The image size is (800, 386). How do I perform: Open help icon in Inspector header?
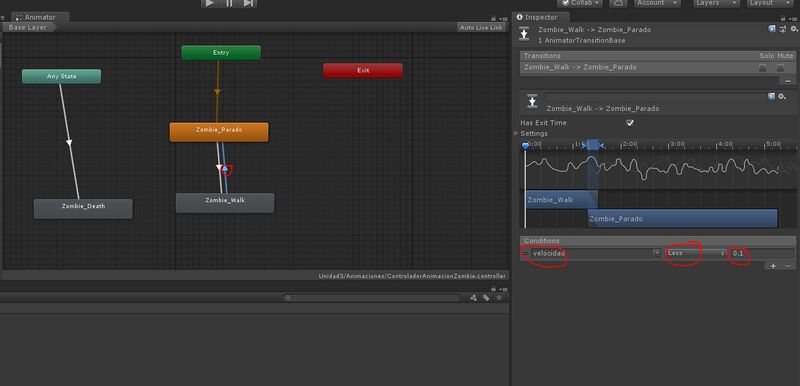click(771, 29)
